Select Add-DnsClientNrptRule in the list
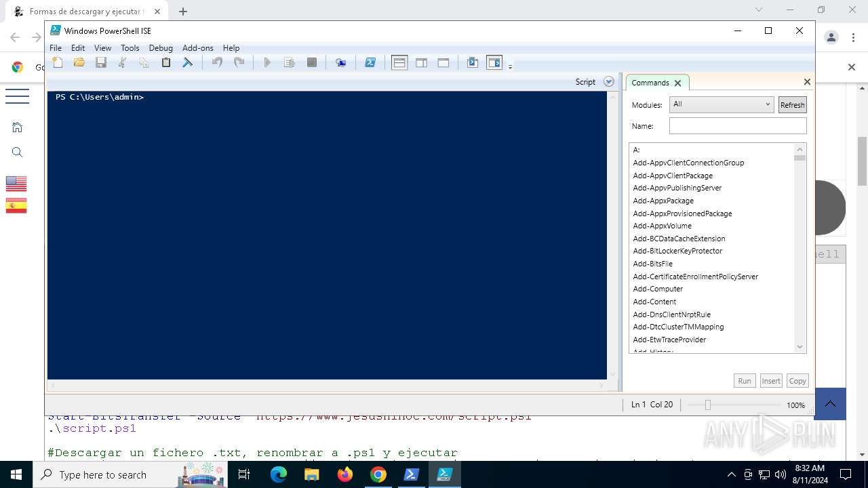 (712, 314)
